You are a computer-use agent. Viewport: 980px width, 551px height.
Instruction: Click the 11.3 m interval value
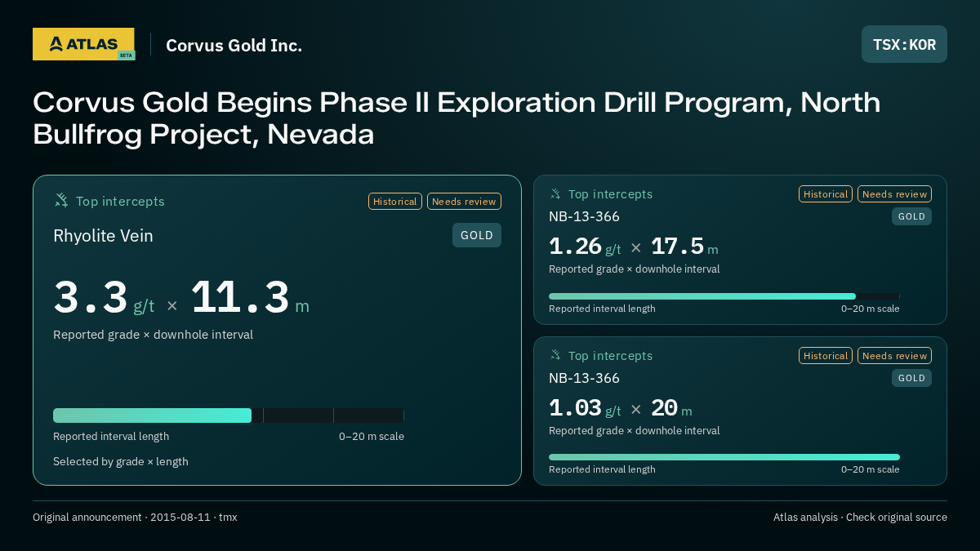(250, 298)
